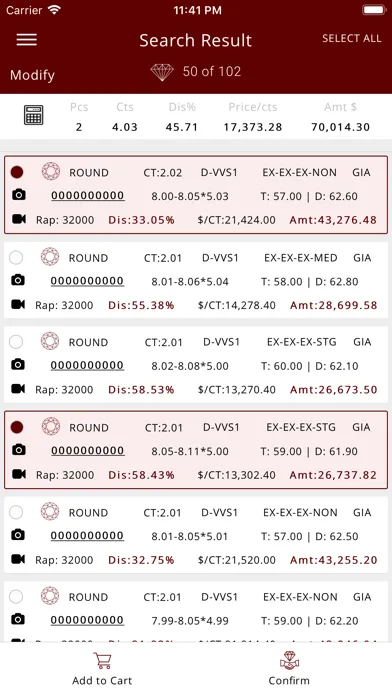Select the Amt:43,255.20 diamond radio button
Image resolution: width=392 pixels, height=696 pixels.
pyautogui.click(x=16, y=512)
